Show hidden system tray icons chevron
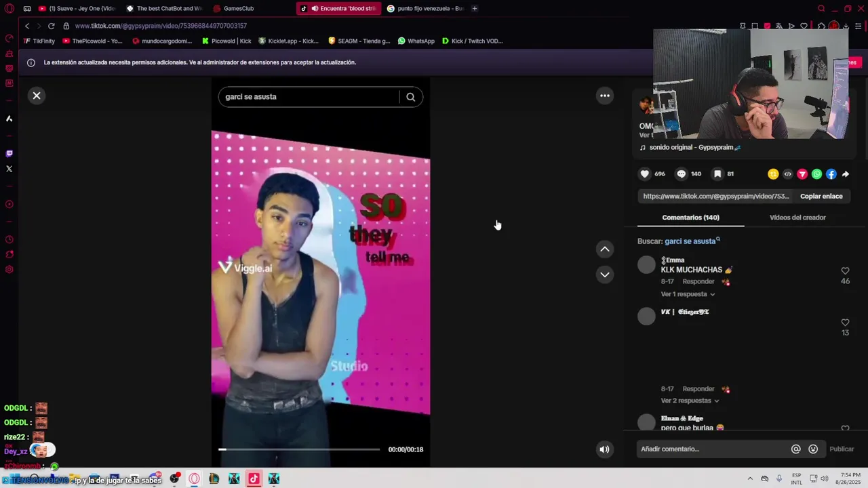This screenshot has height=488, width=868. point(750,479)
